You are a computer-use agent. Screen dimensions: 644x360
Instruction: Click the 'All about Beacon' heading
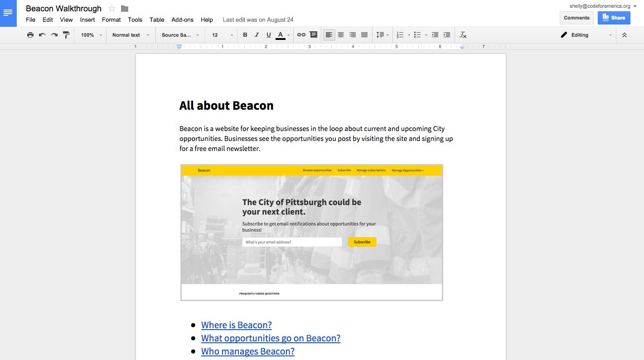(x=226, y=106)
